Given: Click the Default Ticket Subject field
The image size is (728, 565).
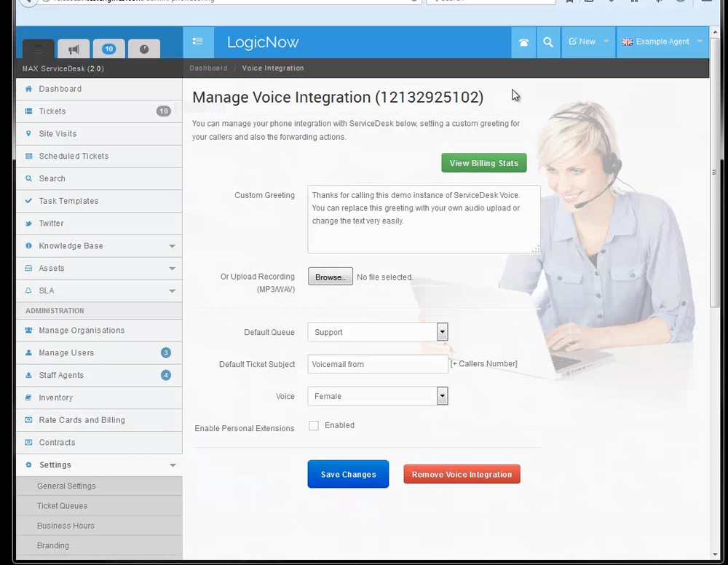Looking at the screenshot, I should tap(378, 364).
